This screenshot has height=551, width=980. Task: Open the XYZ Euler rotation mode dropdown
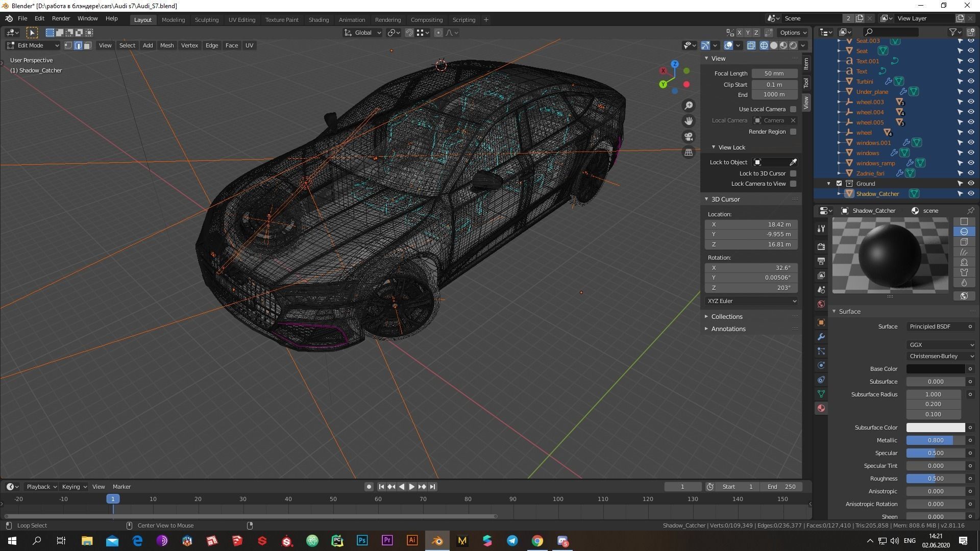click(751, 301)
